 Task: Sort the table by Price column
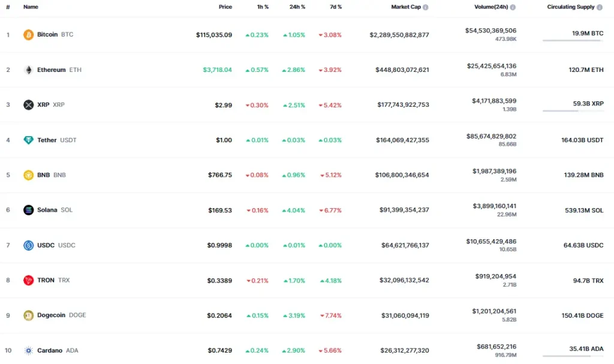pos(225,7)
